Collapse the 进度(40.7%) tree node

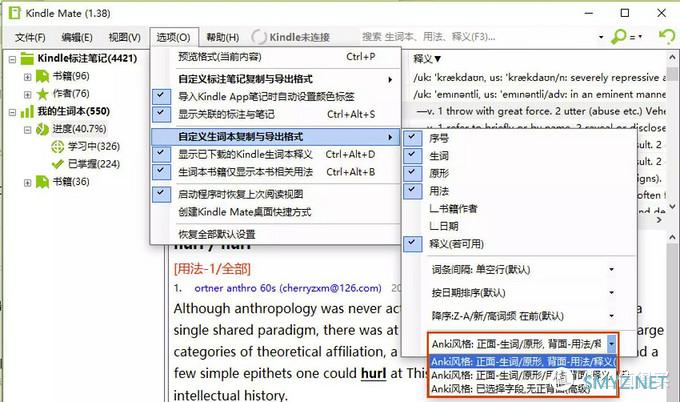tap(27, 130)
